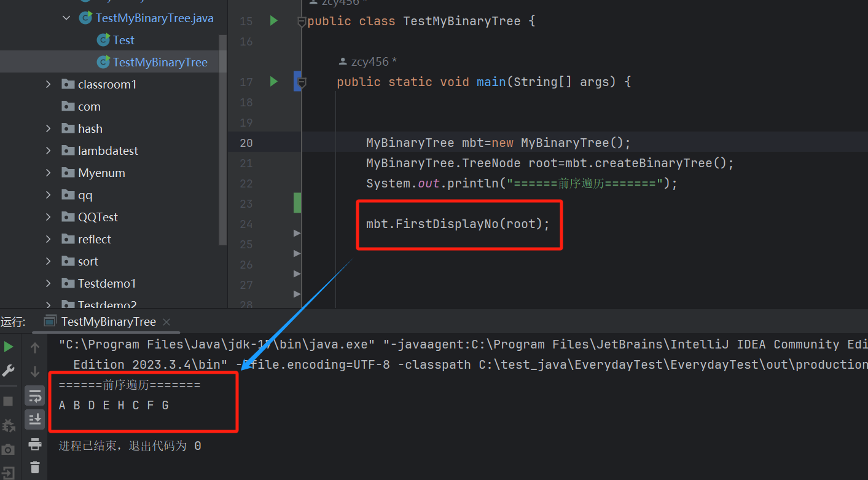
Task: Toggle scroll to end of console
Action: pos(35,419)
